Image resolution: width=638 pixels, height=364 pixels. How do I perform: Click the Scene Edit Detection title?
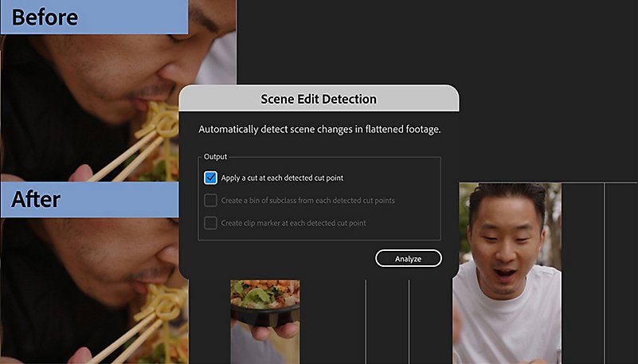319,99
